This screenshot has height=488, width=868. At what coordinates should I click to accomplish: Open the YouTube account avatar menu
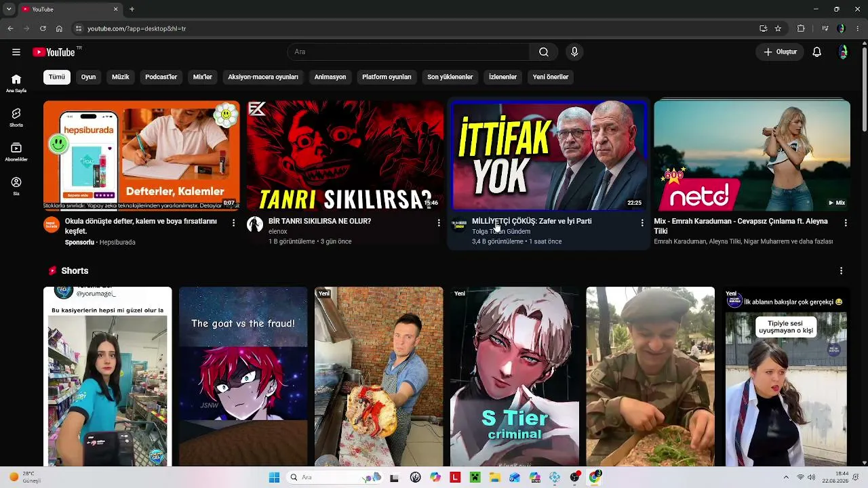(x=843, y=52)
